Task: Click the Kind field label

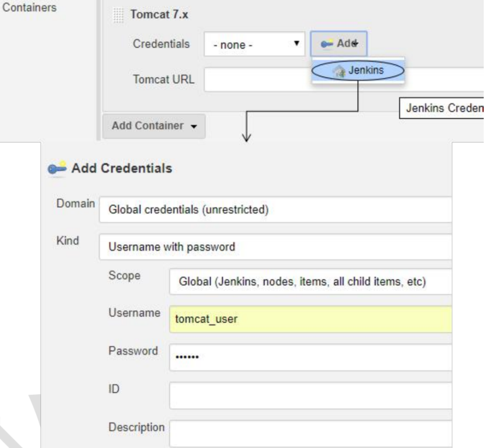Action: [67, 241]
